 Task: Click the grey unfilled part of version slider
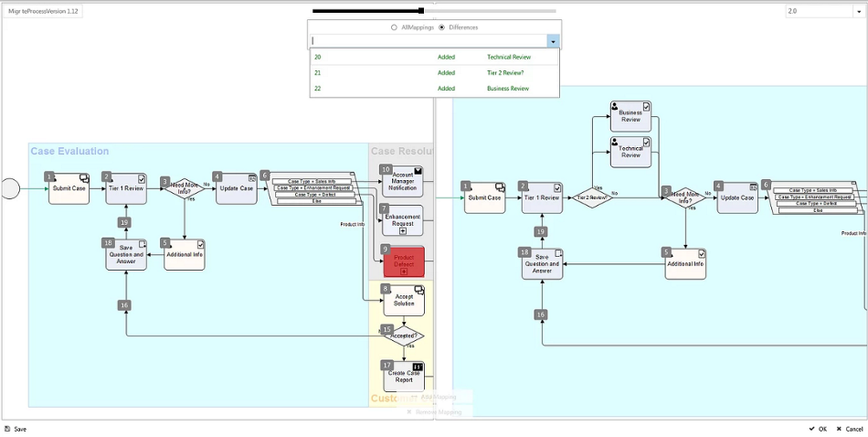[x=490, y=11]
